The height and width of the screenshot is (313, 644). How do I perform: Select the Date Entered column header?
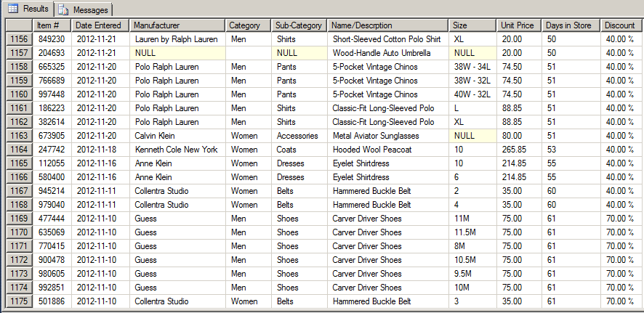click(100, 25)
